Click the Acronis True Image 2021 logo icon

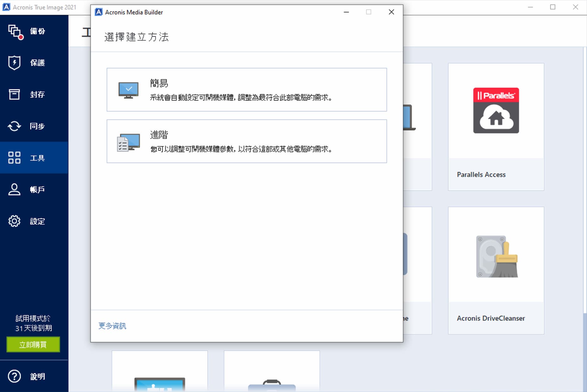point(6,7)
